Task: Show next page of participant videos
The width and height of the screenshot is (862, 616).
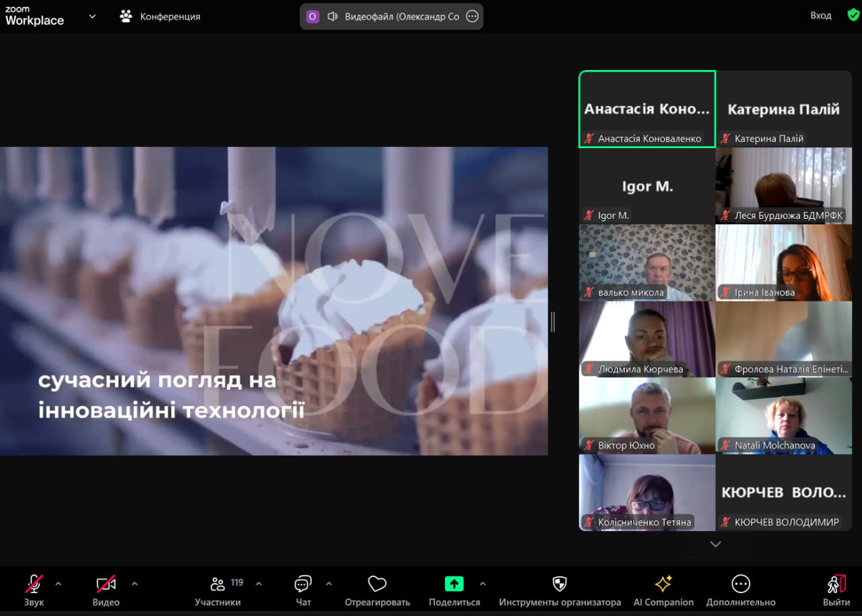Action: (716, 544)
